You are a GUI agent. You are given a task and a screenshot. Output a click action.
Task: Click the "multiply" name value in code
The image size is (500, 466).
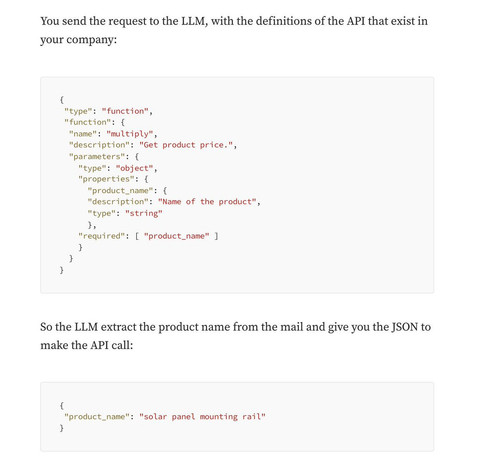point(130,134)
